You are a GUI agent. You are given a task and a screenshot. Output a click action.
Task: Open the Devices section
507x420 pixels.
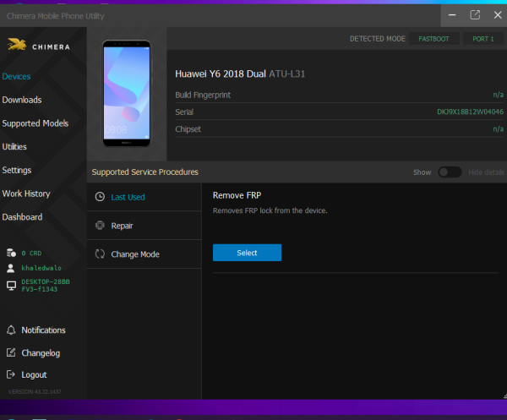coord(16,77)
